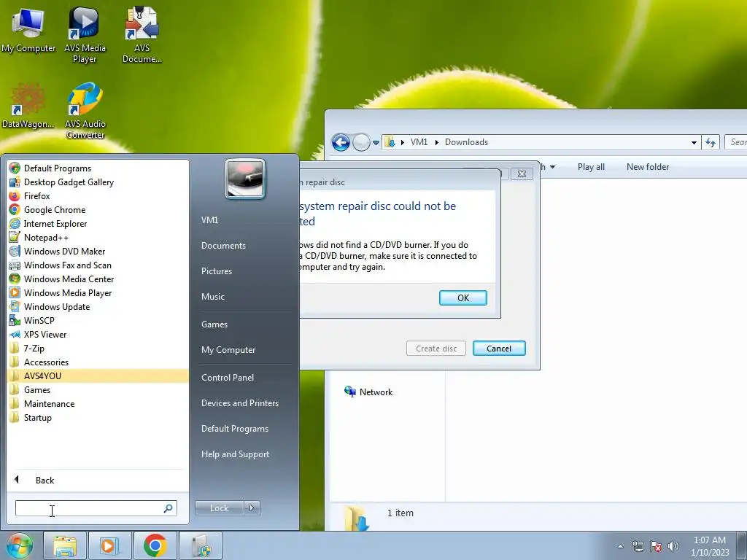Open Action Center flag tray icon
Image resolution: width=747 pixels, height=560 pixels.
[x=656, y=546]
